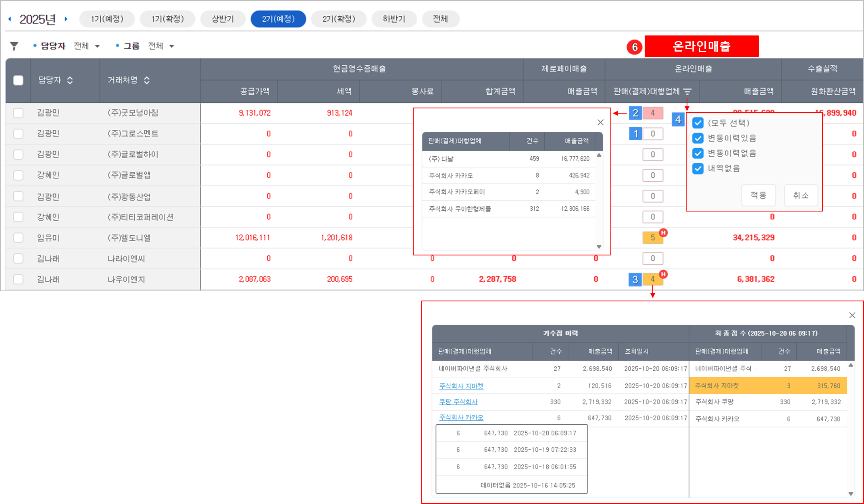Uncheck (모두 선택) filter option
864x504 pixels.
(698, 123)
